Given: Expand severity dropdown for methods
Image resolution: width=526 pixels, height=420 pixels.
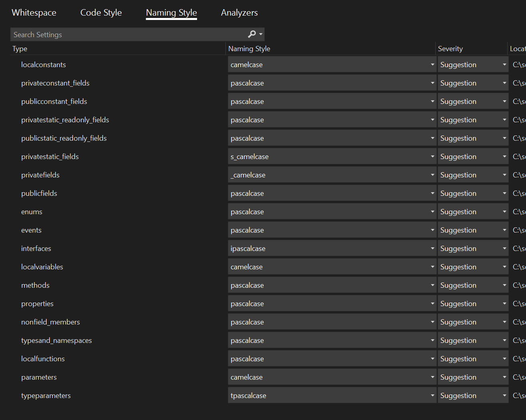Looking at the screenshot, I should tap(473, 285).
